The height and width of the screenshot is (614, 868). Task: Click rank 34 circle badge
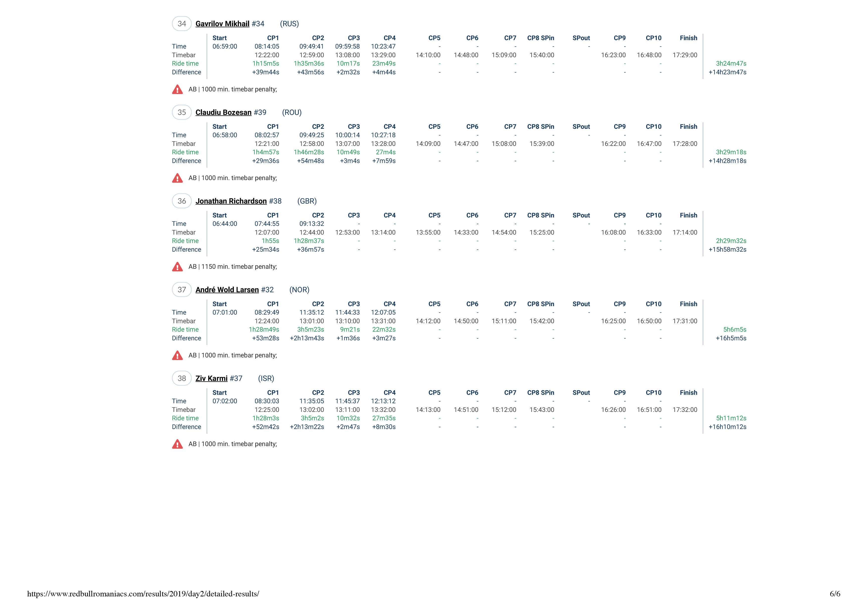[x=182, y=24]
